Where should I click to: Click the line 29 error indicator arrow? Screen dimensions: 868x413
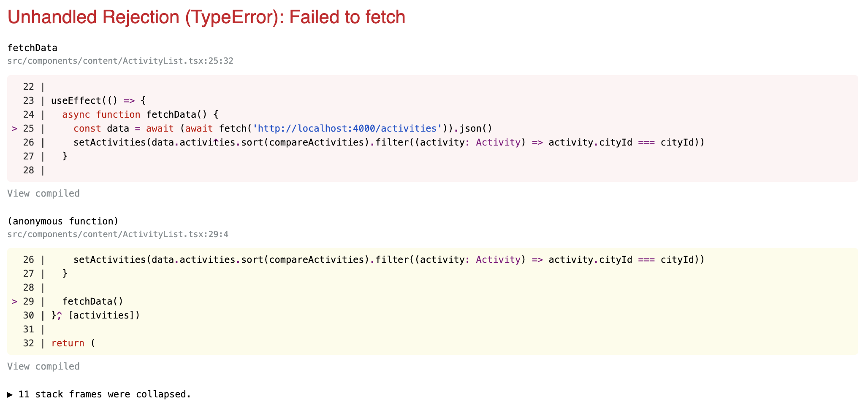click(x=14, y=302)
